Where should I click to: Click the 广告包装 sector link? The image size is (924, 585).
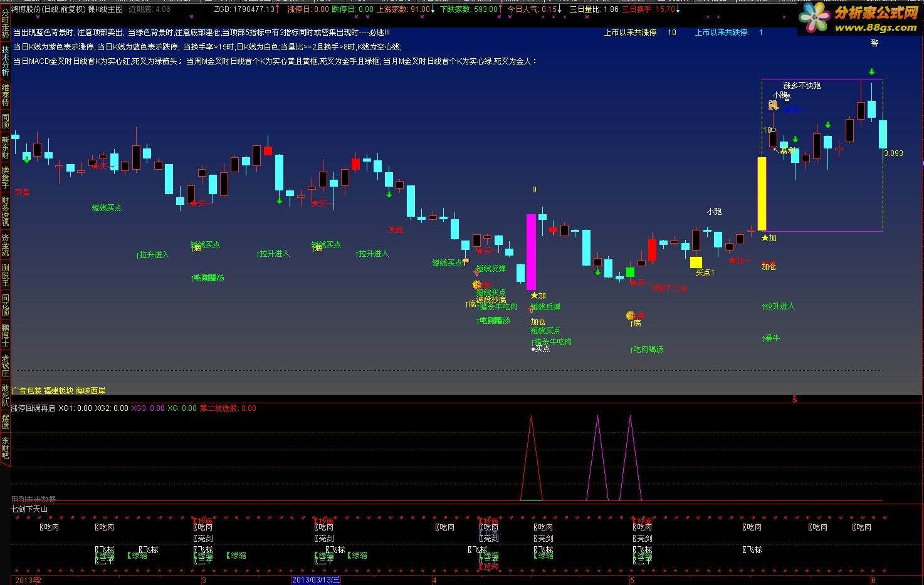27,390
